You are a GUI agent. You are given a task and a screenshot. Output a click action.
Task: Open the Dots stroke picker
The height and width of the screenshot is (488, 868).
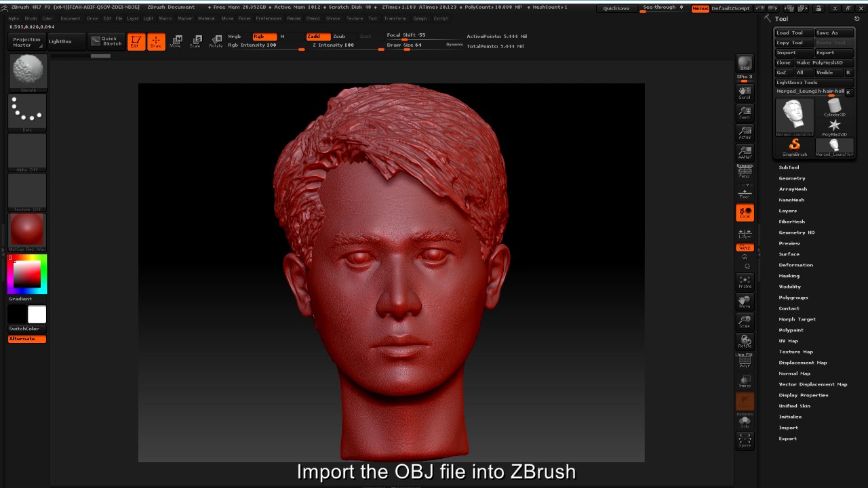coord(28,112)
